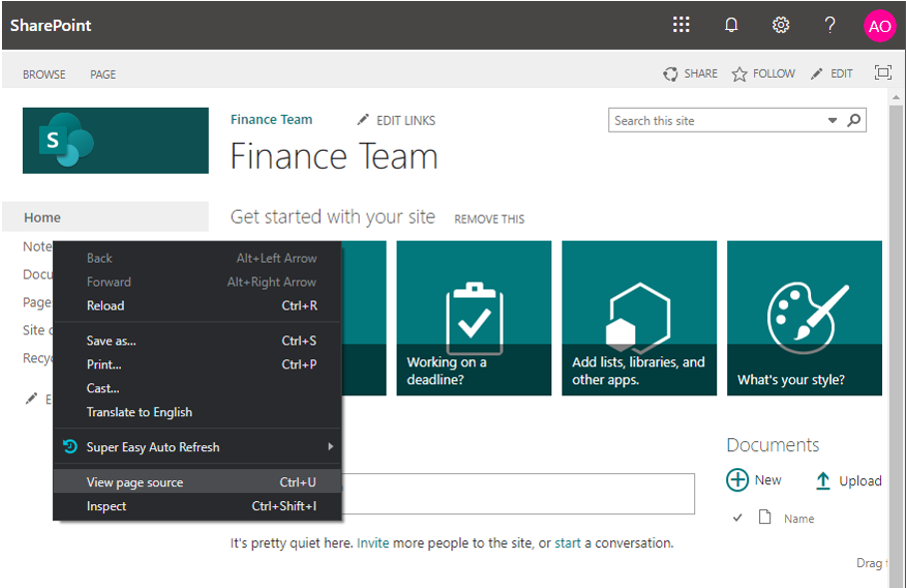Click REMOVE THIS link

(489, 219)
